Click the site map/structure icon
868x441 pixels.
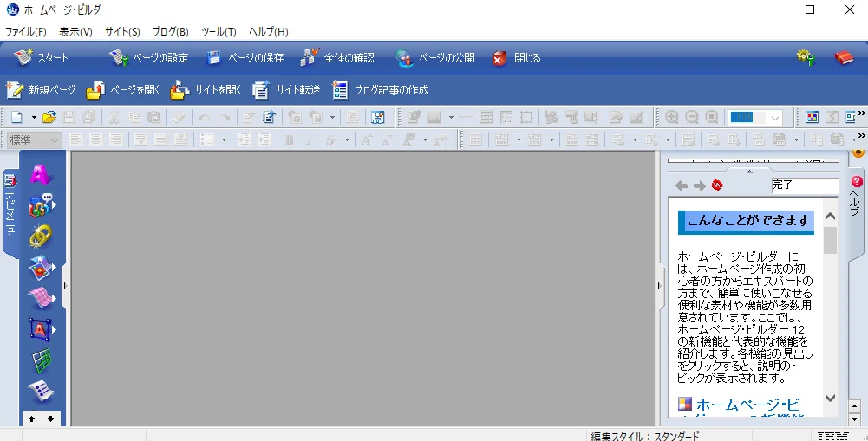pos(378,117)
